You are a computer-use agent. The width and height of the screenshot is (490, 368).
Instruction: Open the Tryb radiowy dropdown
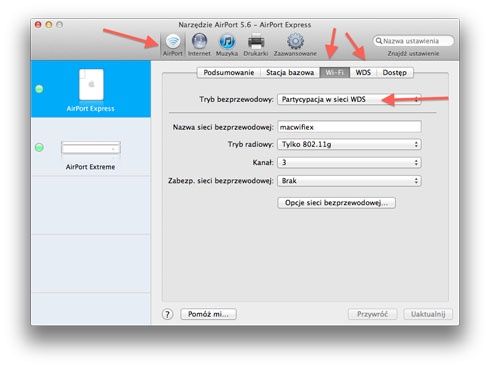tap(349, 144)
